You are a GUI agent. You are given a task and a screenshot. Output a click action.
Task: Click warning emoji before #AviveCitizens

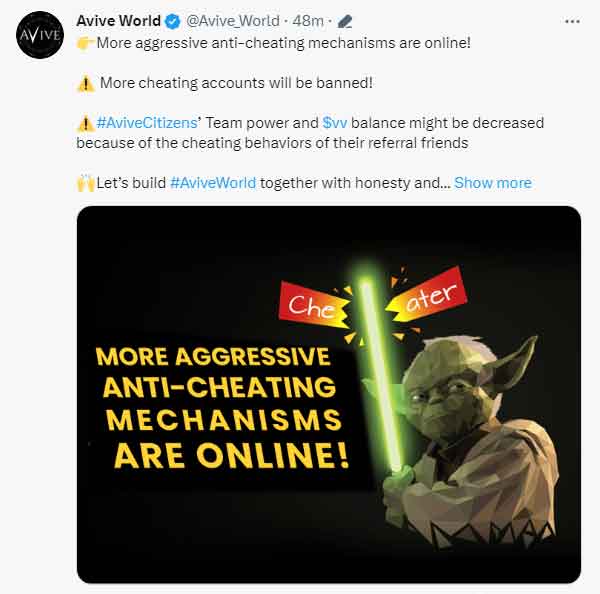tap(86, 124)
